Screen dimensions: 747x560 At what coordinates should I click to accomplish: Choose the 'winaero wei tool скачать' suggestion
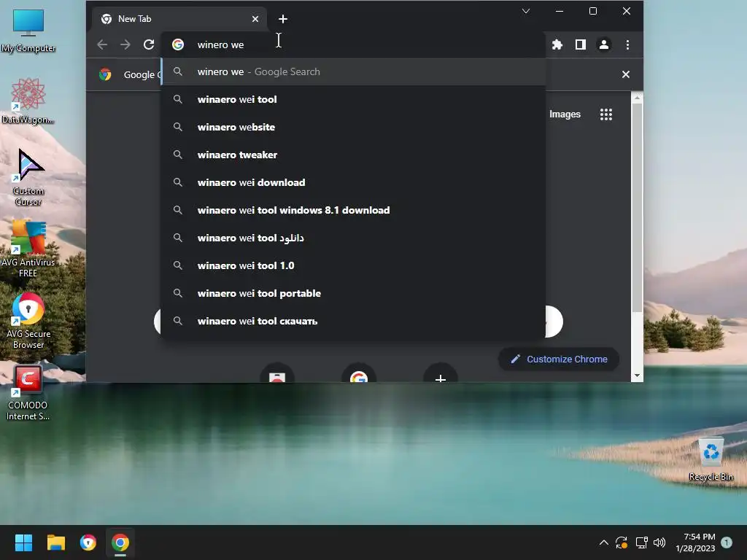pyautogui.click(x=353, y=321)
